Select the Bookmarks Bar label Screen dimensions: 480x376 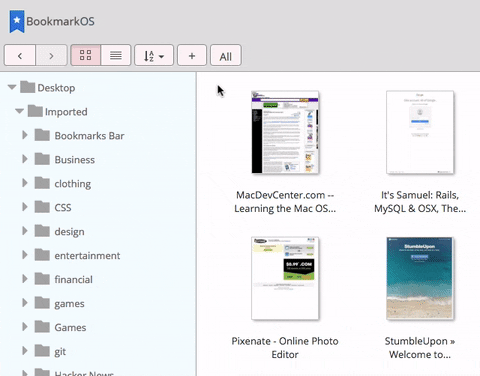(89, 136)
